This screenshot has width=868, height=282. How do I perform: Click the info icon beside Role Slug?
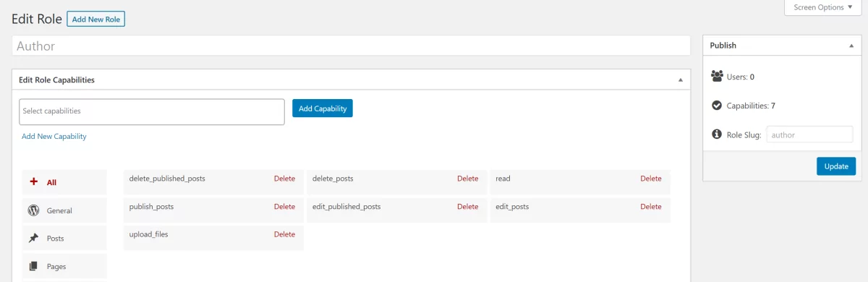click(x=717, y=134)
